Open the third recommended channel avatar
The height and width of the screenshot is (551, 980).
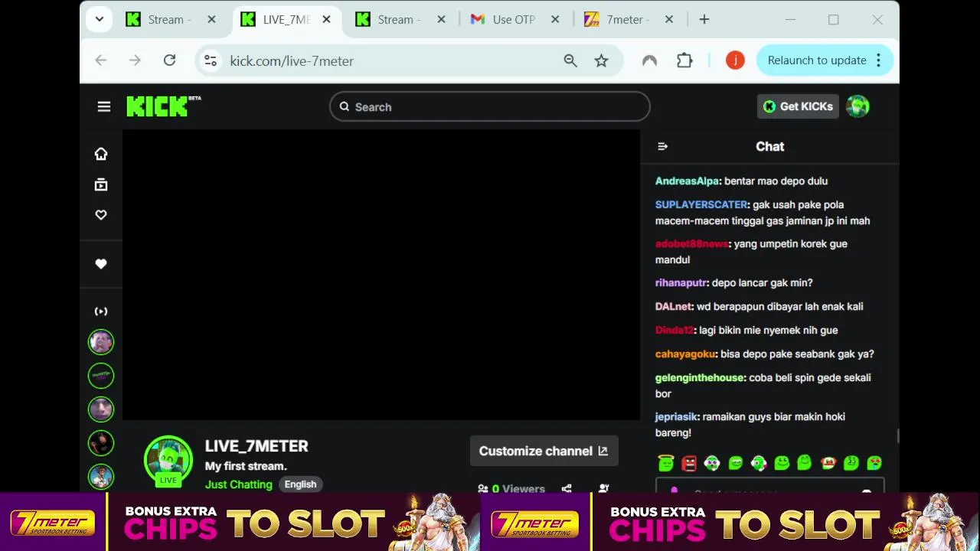(x=101, y=409)
